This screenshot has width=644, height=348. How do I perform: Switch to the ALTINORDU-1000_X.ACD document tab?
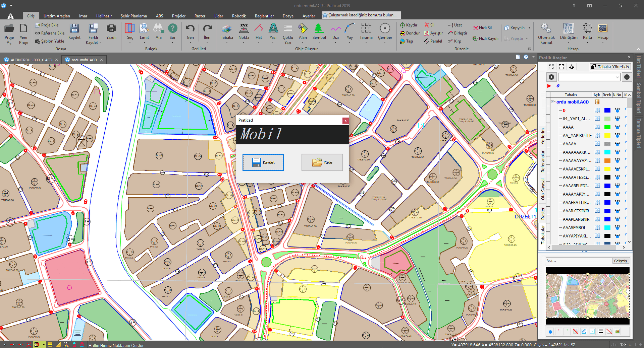[x=31, y=60]
